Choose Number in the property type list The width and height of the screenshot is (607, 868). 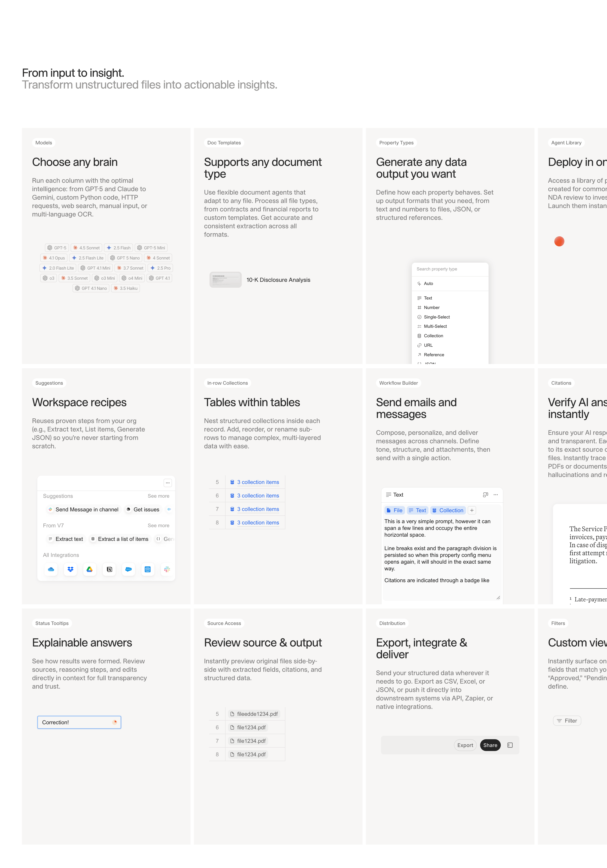click(x=450, y=308)
